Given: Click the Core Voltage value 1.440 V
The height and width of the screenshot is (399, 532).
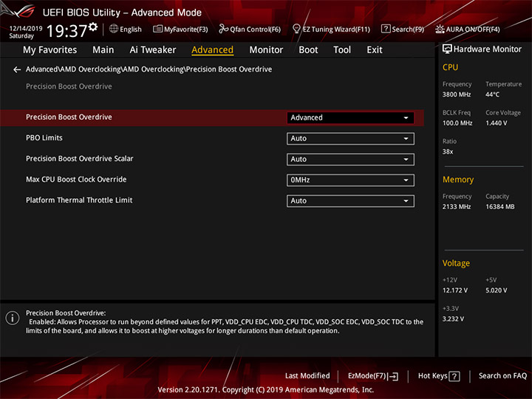Looking at the screenshot, I should 496,123.
